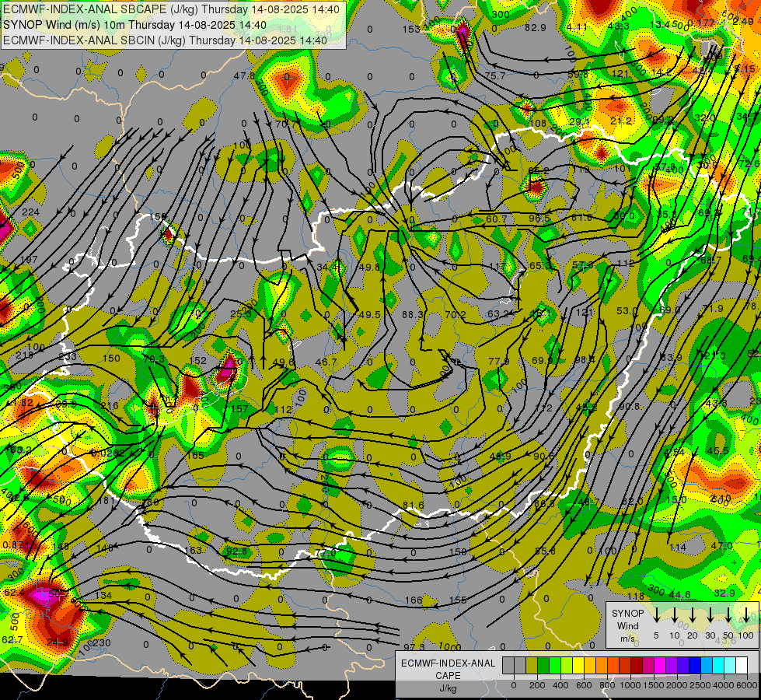Screen dimensions: 761x700
Task: Pick the dark green CAPE legend swatch
Action: (x=543, y=665)
